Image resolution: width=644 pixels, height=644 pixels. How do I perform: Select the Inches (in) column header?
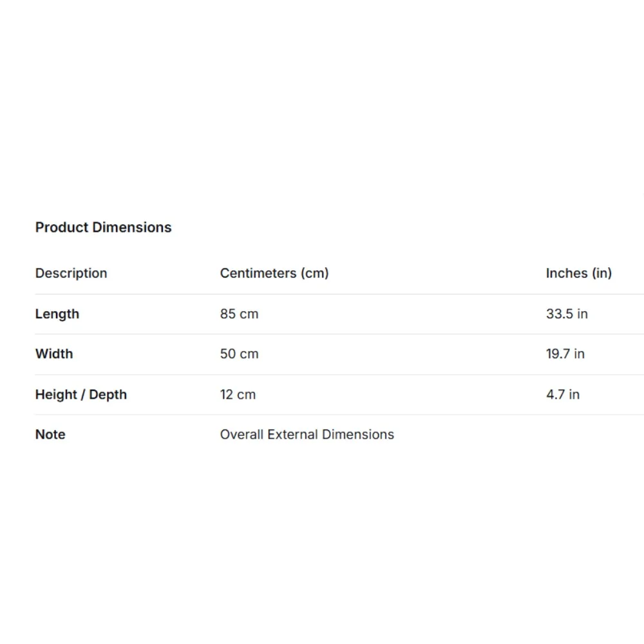point(578,273)
